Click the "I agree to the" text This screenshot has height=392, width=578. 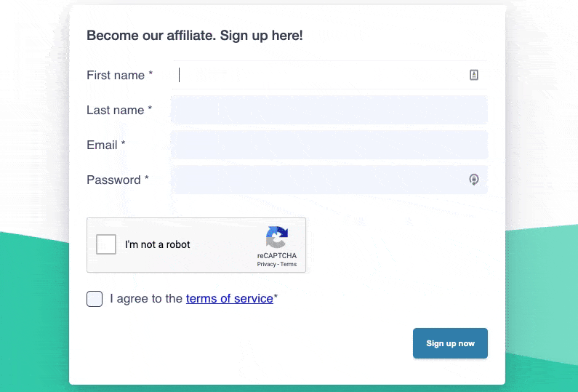pos(146,298)
